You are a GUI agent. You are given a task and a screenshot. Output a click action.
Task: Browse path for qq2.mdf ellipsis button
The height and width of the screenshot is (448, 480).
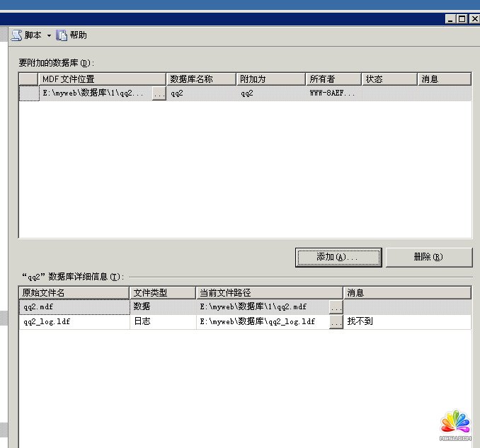click(336, 307)
